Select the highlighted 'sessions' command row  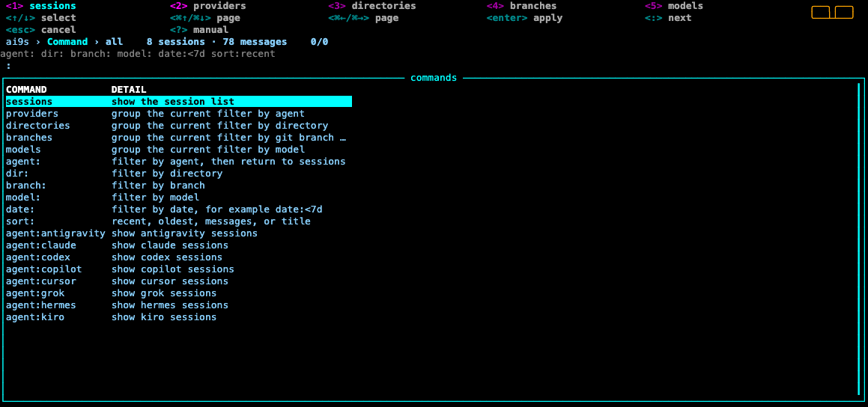[179, 102]
